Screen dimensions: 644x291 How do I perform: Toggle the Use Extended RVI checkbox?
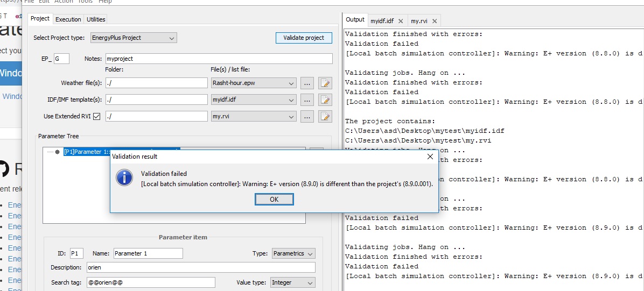96,117
